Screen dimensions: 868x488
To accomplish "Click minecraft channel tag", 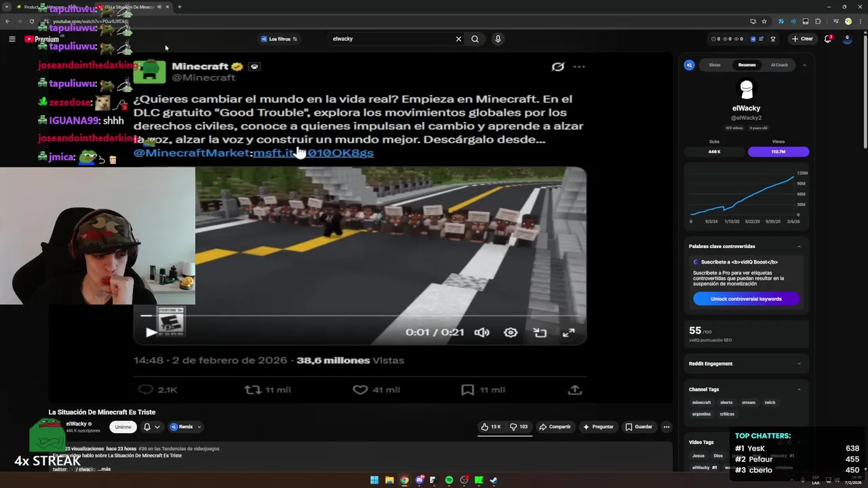I will pos(702,403).
